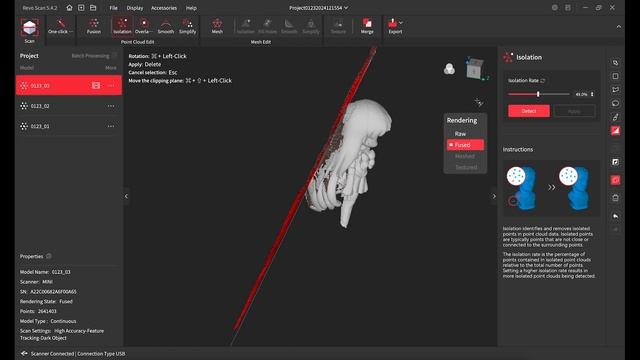Image resolution: width=640 pixels, height=360 pixels.
Task: Toggle the clipping plane tool in right sidebar
Action: (x=616, y=131)
